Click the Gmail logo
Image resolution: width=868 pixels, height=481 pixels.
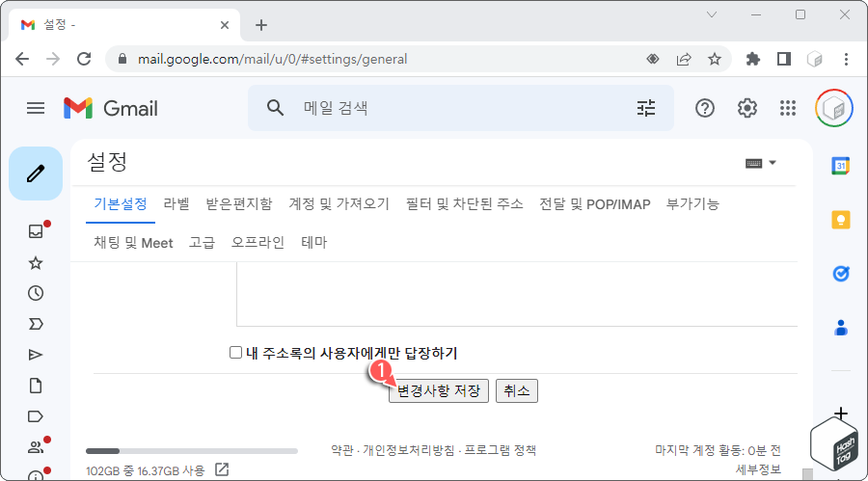111,108
